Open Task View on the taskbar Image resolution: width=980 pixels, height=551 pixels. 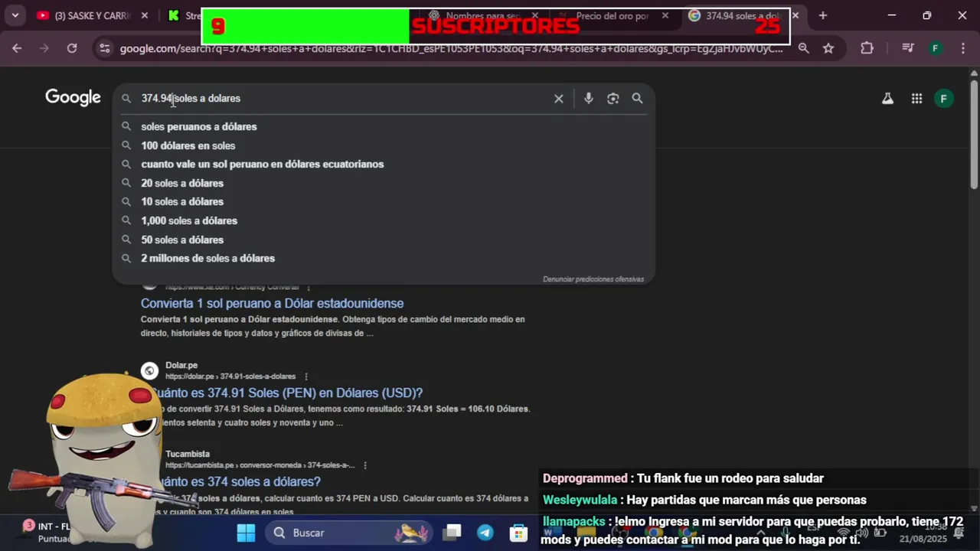453,533
